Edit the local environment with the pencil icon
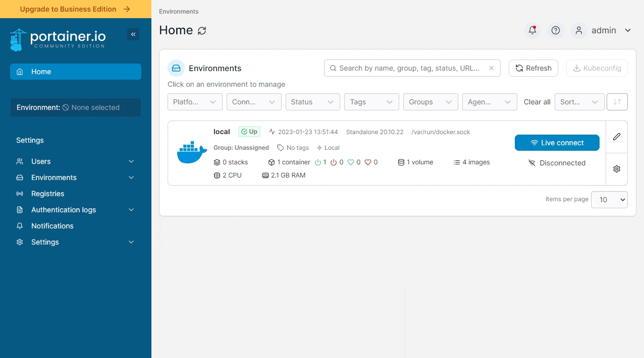Image resolution: width=644 pixels, height=358 pixels. 616,137
